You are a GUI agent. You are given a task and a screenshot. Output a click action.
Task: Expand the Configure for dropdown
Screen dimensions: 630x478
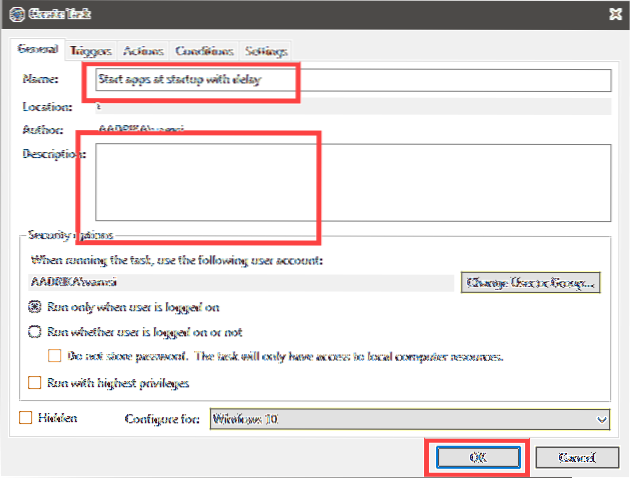click(409, 419)
